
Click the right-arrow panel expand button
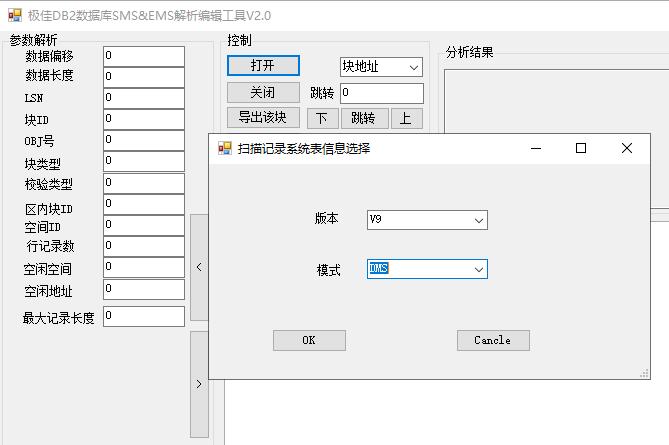coord(199,384)
